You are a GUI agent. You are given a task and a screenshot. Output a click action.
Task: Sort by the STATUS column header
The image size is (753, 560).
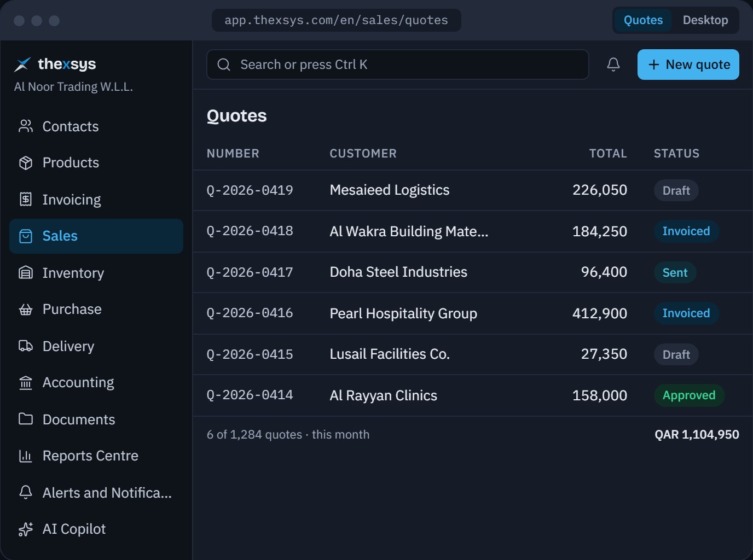pyautogui.click(x=676, y=154)
